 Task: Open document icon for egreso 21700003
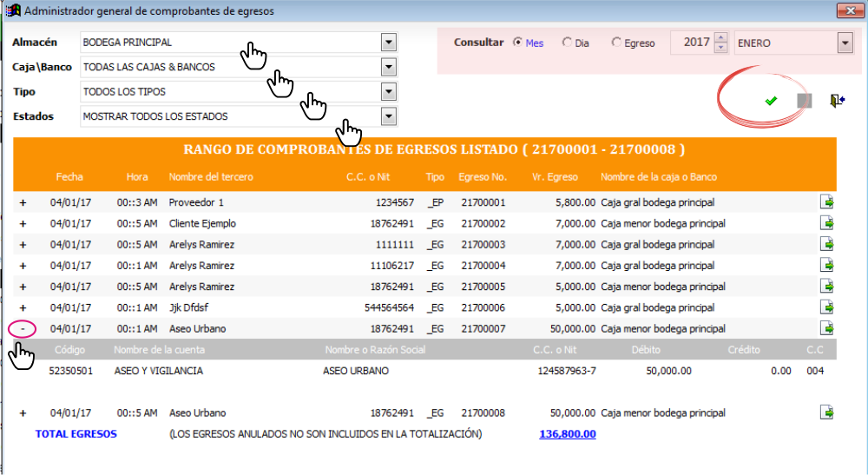[826, 244]
